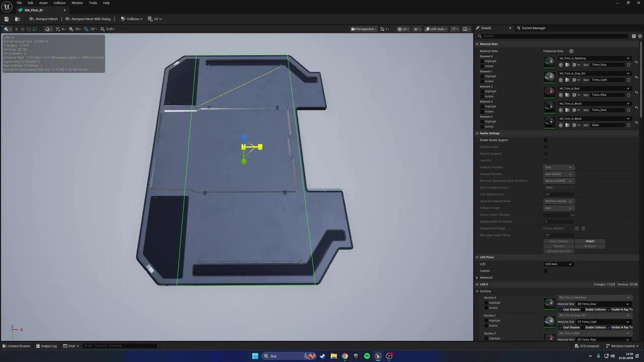Screen dimensions: 644x362
Task: Click the Reimport Mesh button
Action: pos(44,19)
